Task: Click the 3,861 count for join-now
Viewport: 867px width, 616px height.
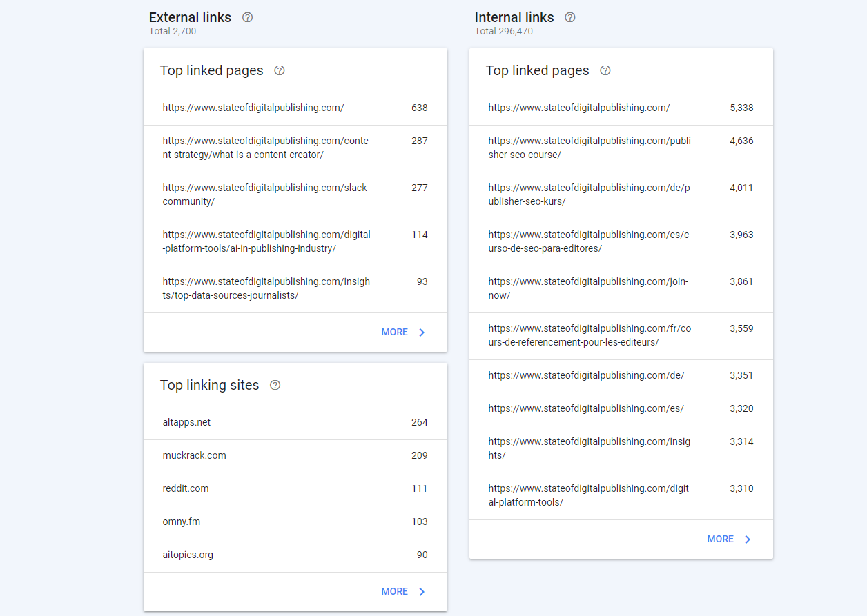Action: (741, 281)
